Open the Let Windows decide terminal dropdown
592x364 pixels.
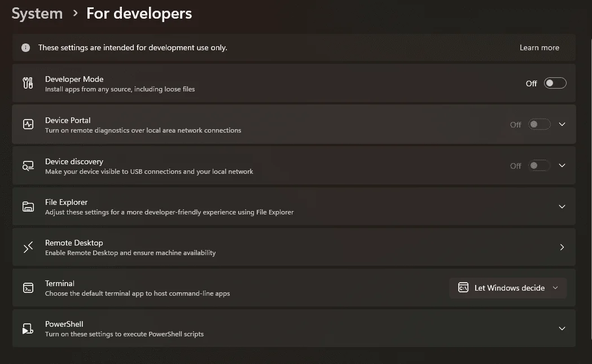[508, 288]
